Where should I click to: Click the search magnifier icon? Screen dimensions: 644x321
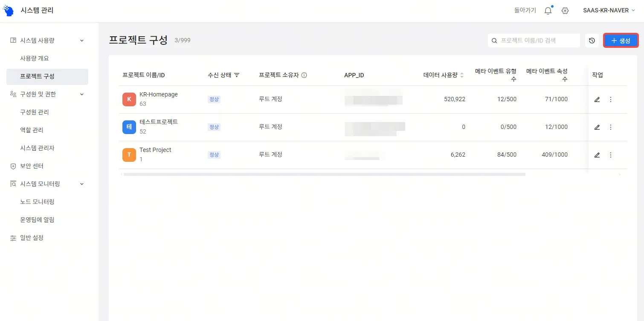494,41
